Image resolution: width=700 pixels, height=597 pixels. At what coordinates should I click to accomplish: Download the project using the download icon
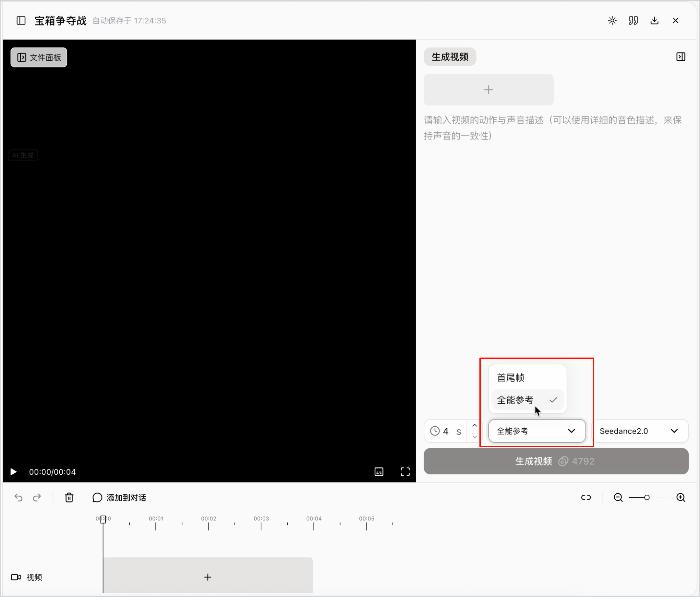click(x=654, y=21)
